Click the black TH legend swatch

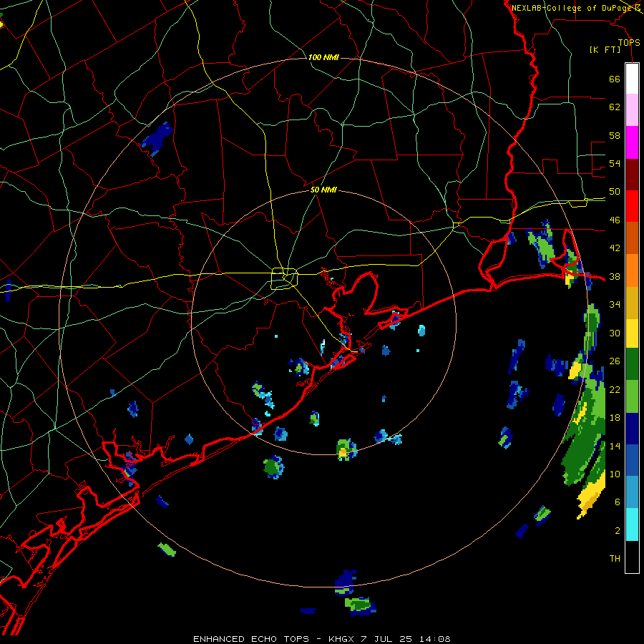[632, 557]
